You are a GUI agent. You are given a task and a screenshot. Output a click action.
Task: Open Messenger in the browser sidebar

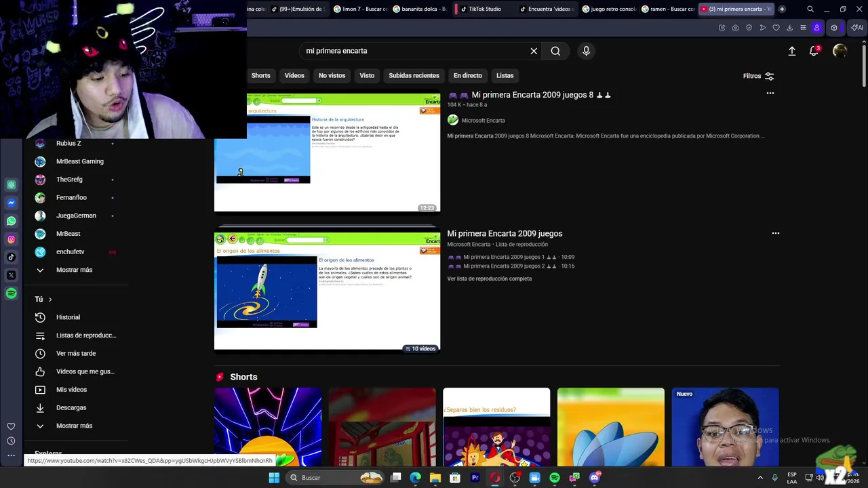[11, 203]
